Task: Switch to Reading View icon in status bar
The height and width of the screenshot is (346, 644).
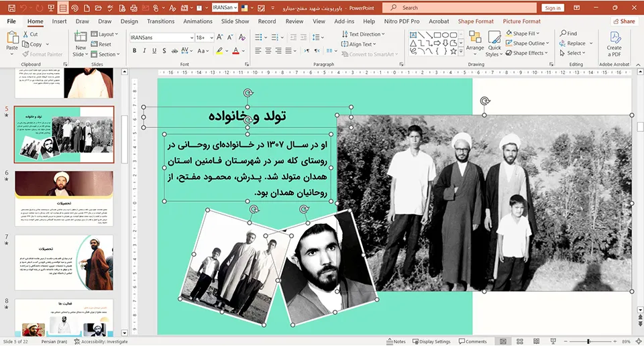Action: pos(537,341)
